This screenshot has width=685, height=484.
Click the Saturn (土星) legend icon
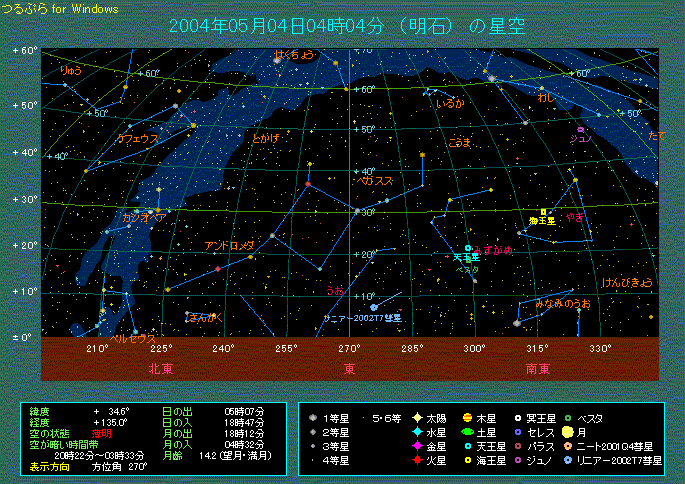466,432
